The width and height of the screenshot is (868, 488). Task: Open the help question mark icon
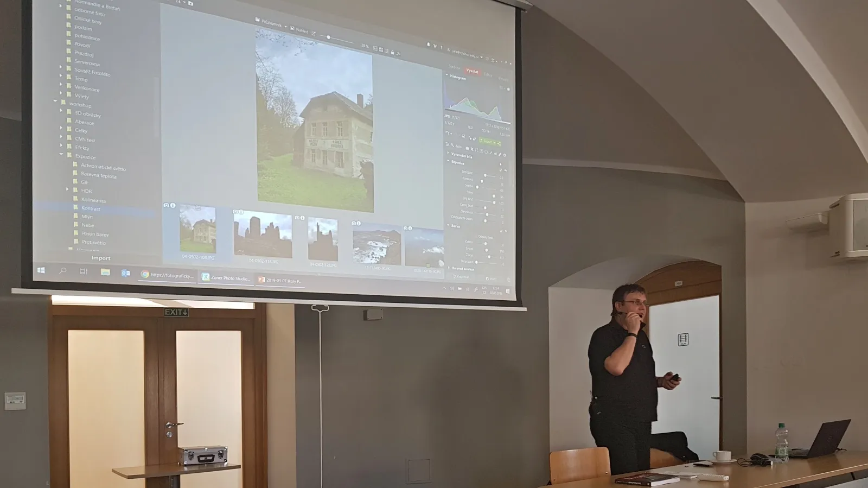441,47
